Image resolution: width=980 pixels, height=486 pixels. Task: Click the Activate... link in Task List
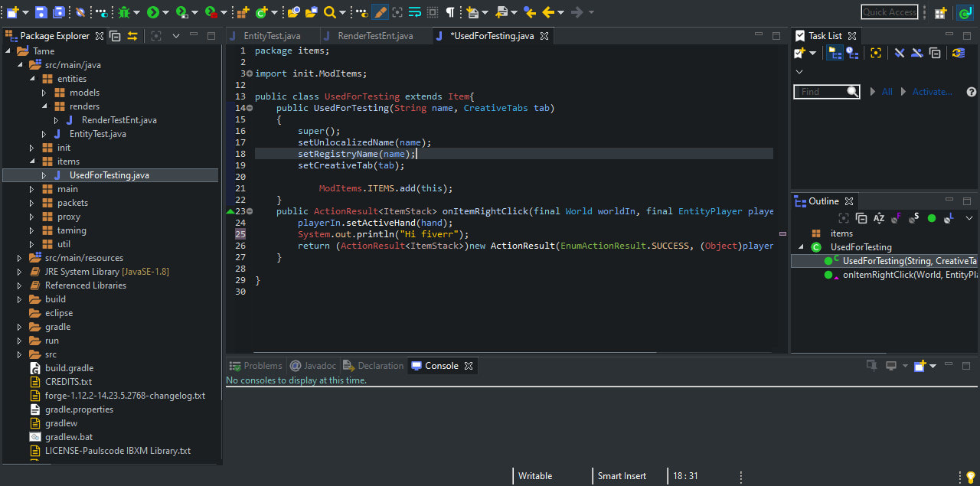click(x=932, y=92)
